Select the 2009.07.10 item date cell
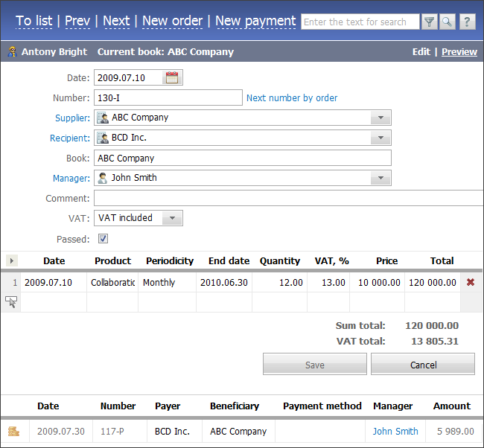This screenshot has width=484, height=448. click(54, 282)
